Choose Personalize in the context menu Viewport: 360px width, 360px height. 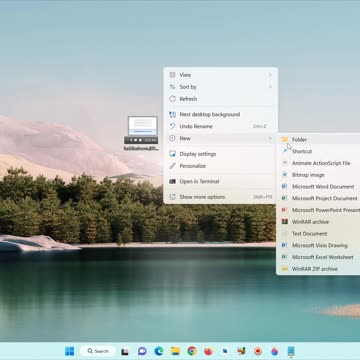[x=220, y=166]
